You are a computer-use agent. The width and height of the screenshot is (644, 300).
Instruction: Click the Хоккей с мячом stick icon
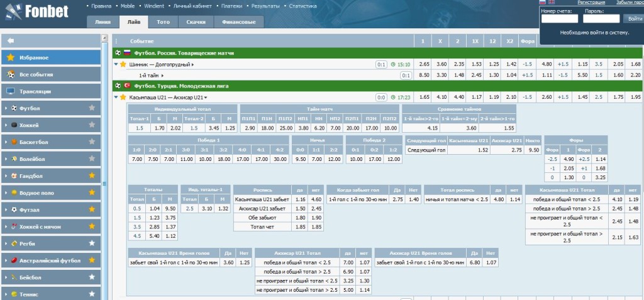click(14, 226)
